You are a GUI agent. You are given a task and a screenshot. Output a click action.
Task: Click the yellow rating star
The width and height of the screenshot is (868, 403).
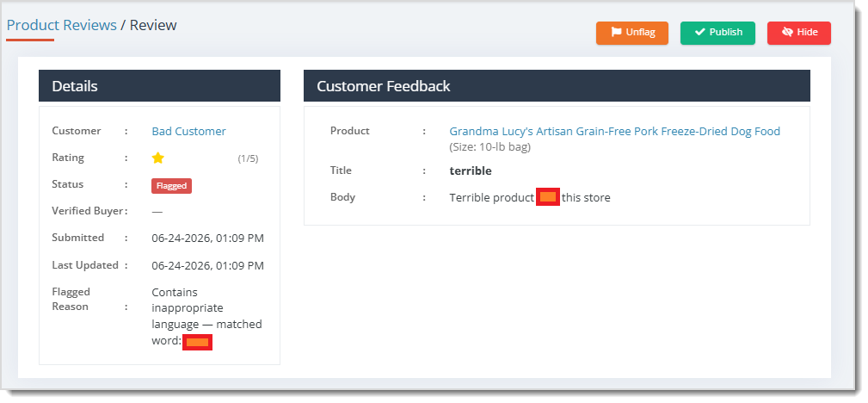click(157, 158)
